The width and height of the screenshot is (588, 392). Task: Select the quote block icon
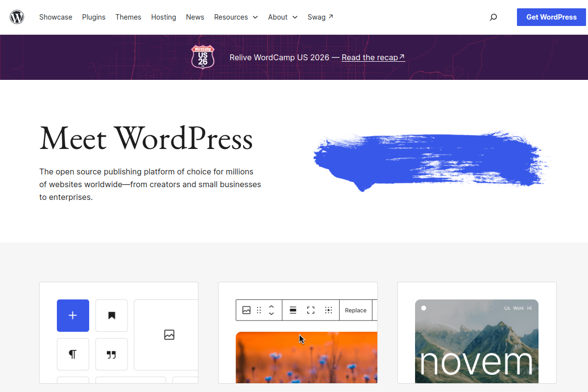pyautogui.click(x=111, y=354)
